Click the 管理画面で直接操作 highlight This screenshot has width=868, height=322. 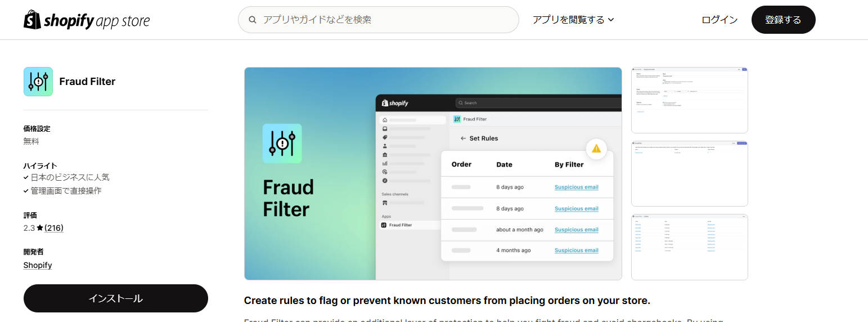[x=66, y=191]
